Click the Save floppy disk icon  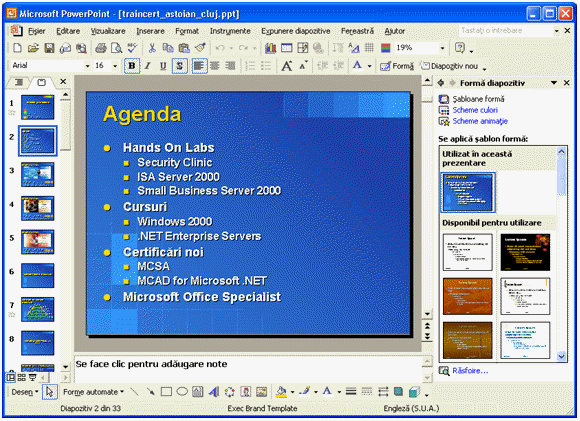[x=49, y=48]
